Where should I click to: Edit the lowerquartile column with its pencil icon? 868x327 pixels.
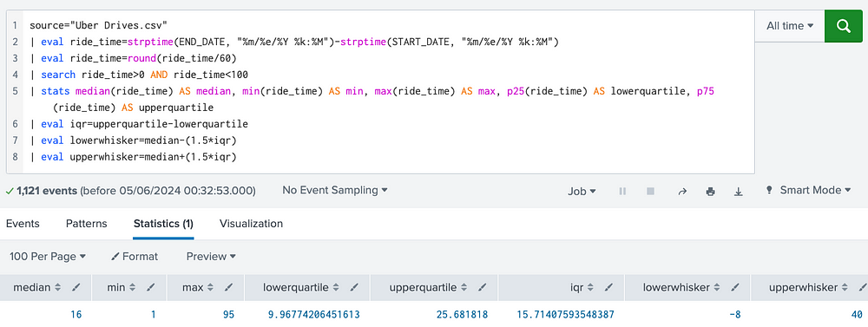tap(355, 287)
